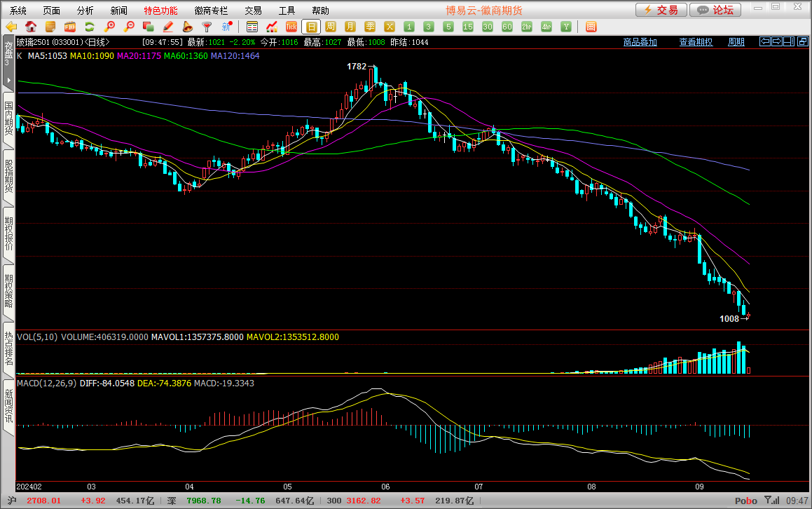
Task: Select the 国内期货 side tab
Action: (8, 118)
